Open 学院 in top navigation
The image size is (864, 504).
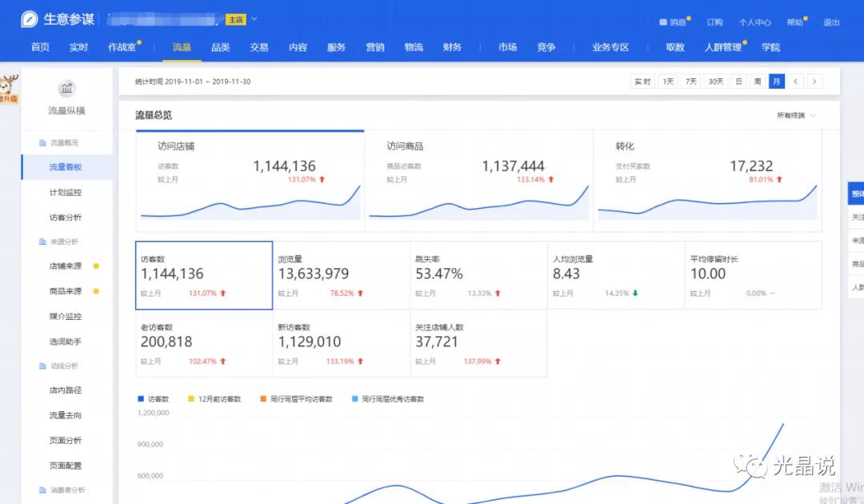(x=771, y=47)
